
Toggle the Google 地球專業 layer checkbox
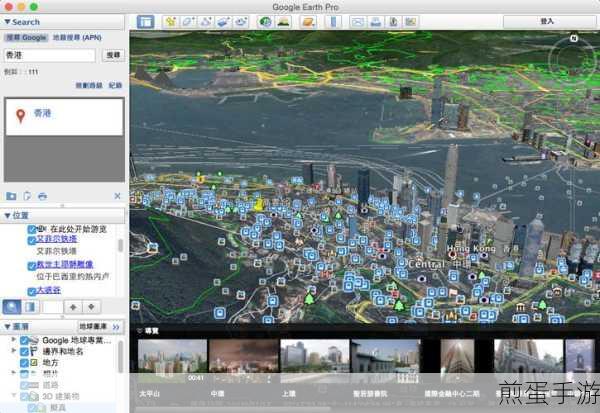click(24, 340)
